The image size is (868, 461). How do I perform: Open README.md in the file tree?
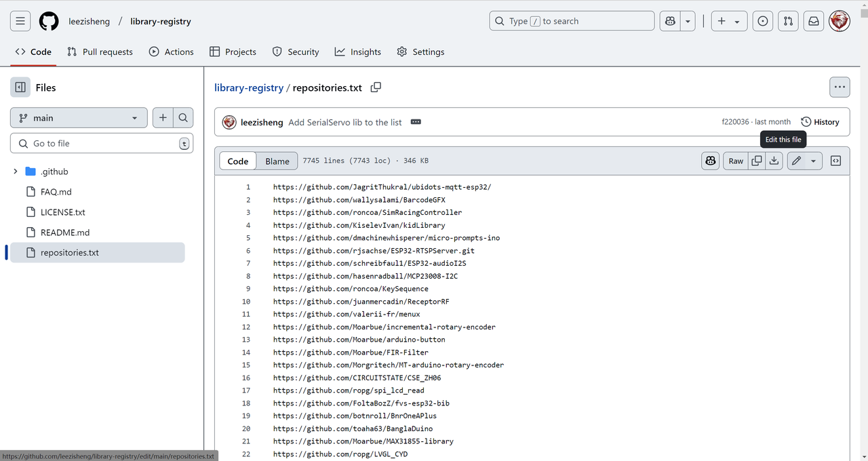(65, 233)
